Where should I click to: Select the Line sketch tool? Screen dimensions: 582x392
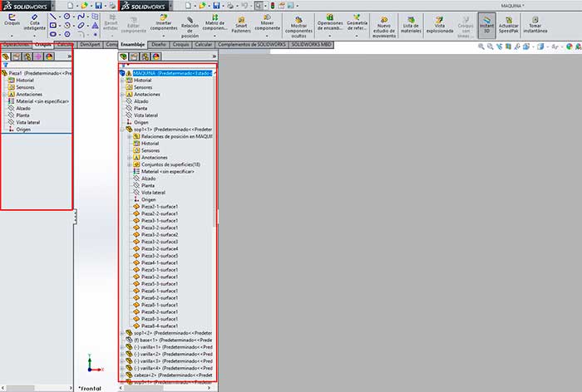(x=53, y=17)
